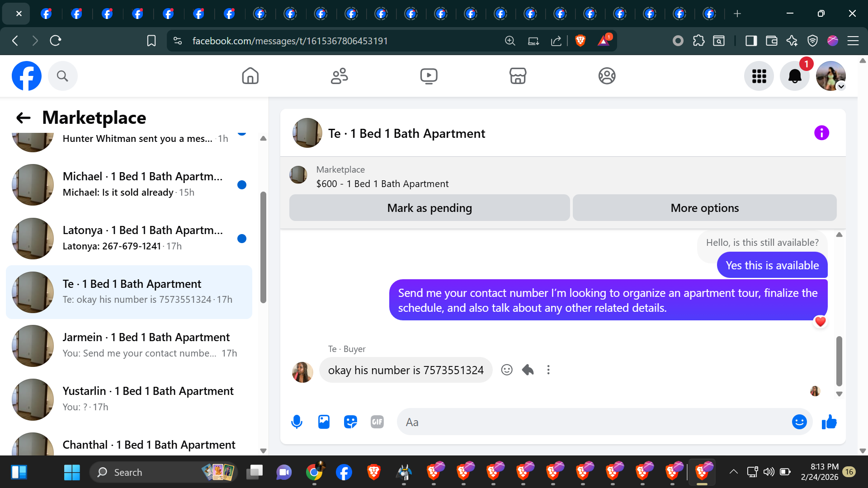This screenshot has width=868, height=488.
Task: Mark the listing as pending
Action: point(429,208)
